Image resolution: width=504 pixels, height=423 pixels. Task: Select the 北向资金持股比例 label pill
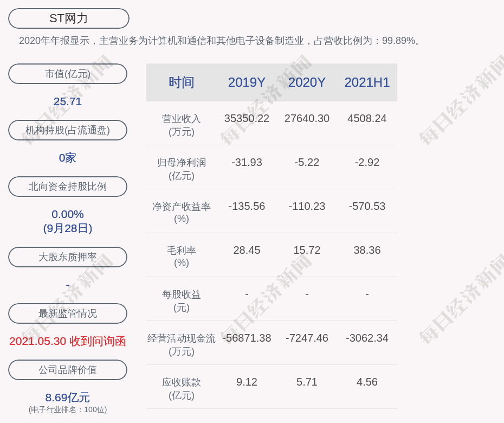click(68, 186)
